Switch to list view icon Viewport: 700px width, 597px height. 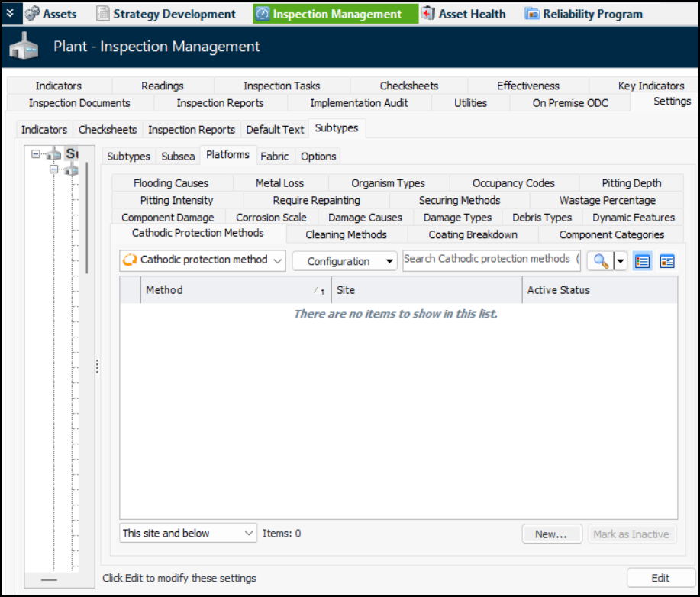click(643, 261)
